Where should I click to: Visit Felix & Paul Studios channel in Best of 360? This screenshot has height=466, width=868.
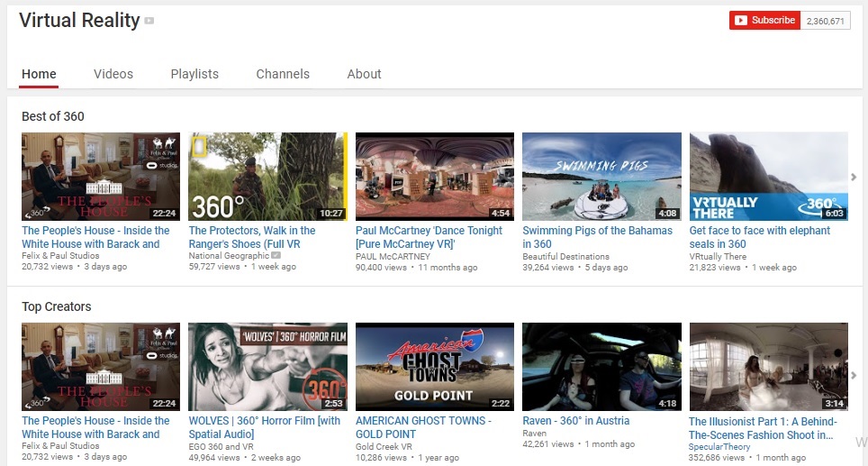pos(60,255)
